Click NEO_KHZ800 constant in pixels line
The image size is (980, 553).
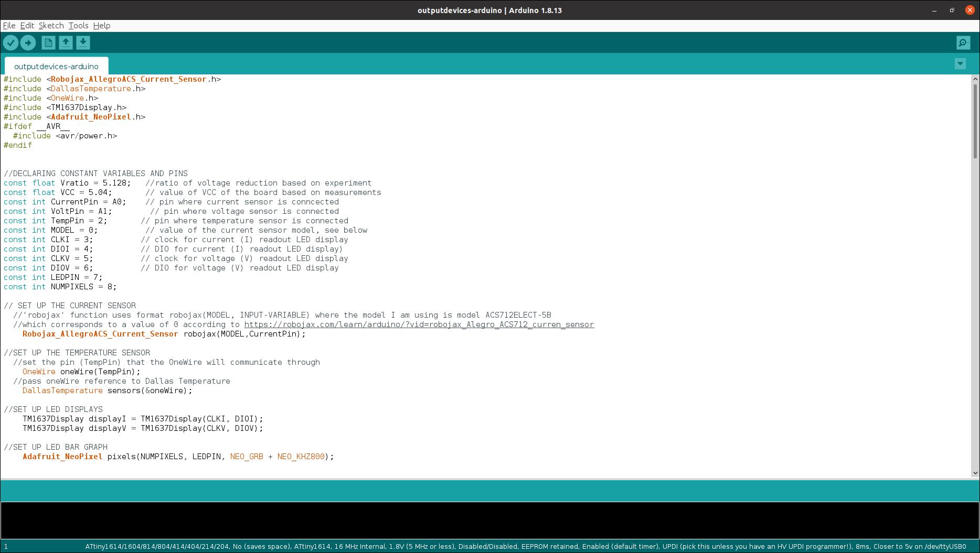(301, 457)
